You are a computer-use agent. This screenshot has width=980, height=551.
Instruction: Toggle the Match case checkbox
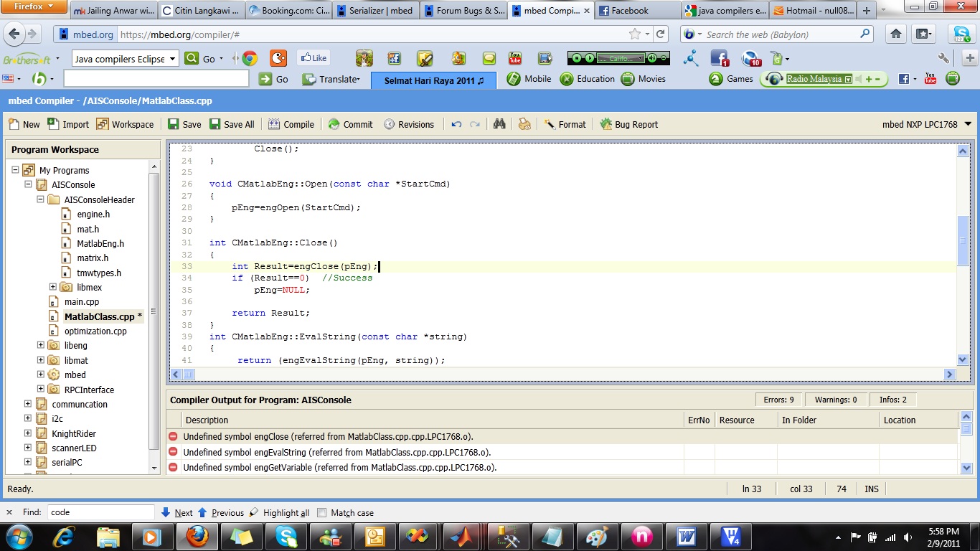coord(322,513)
